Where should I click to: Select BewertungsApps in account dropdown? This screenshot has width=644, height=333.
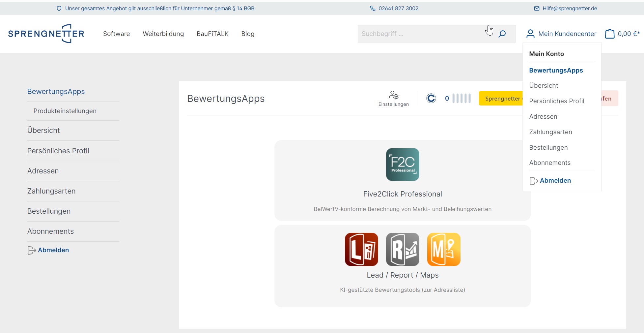[556, 70]
